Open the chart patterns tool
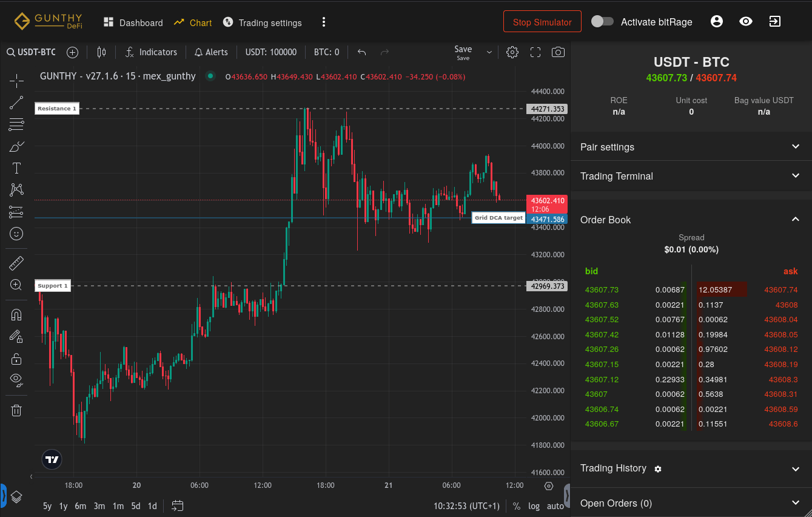 (x=16, y=190)
